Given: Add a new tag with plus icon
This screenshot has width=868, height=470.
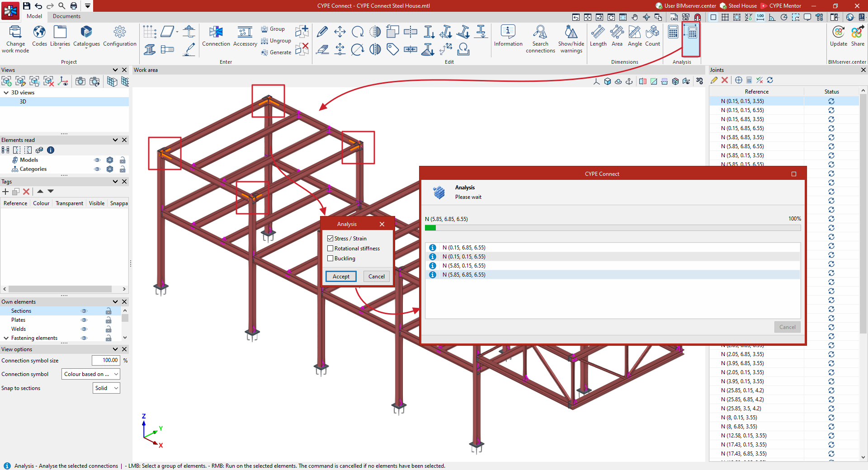Looking at the screenshot, I should 5,192.
